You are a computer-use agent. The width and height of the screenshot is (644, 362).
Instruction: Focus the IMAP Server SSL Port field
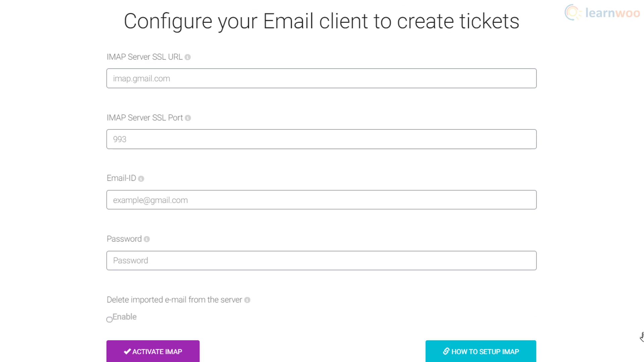pos(321,139)
